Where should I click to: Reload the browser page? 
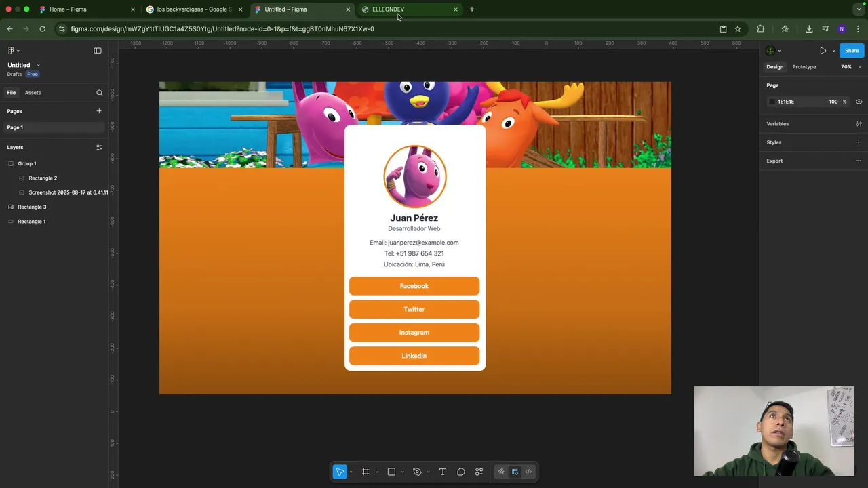[x=42, y=28]
